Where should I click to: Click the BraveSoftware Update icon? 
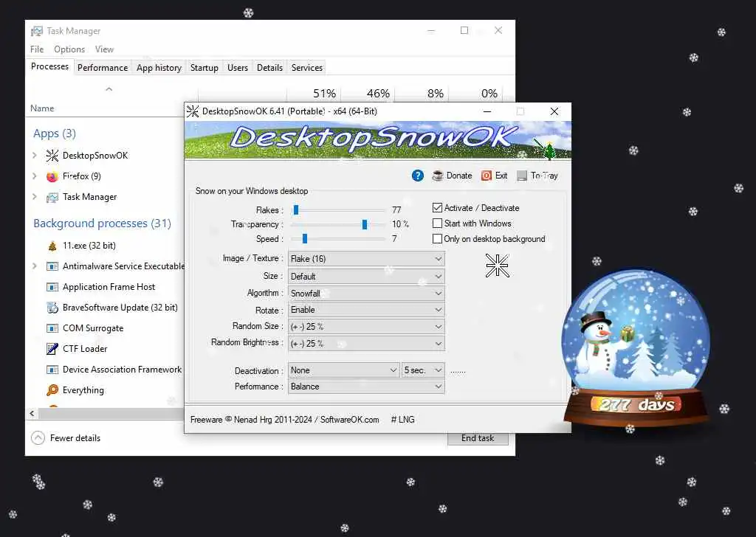click(52, 308)
